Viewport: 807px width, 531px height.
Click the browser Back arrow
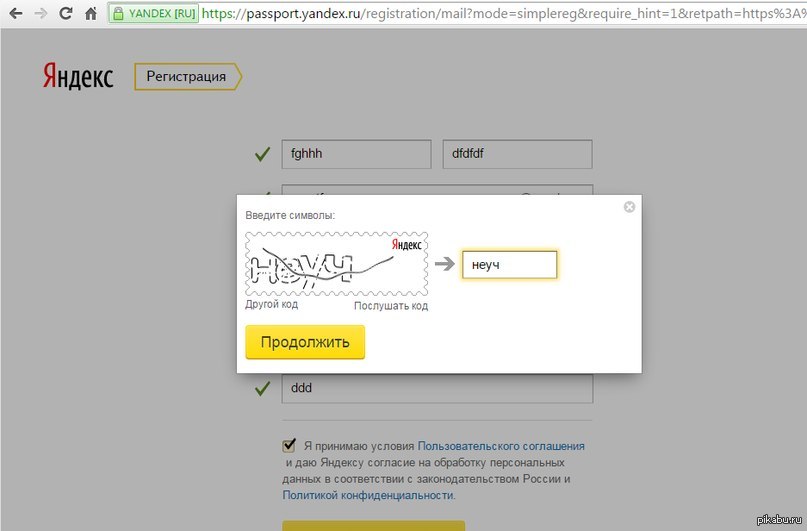pos(15,14)
